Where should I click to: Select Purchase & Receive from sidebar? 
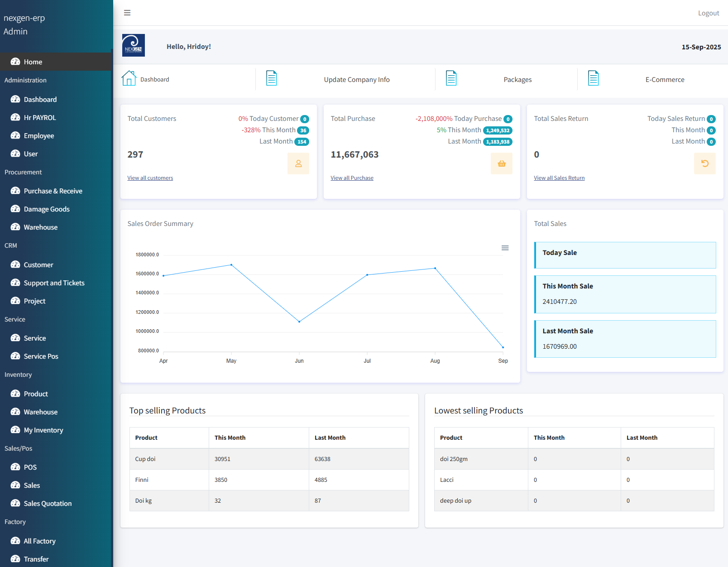tap(53, 191)
